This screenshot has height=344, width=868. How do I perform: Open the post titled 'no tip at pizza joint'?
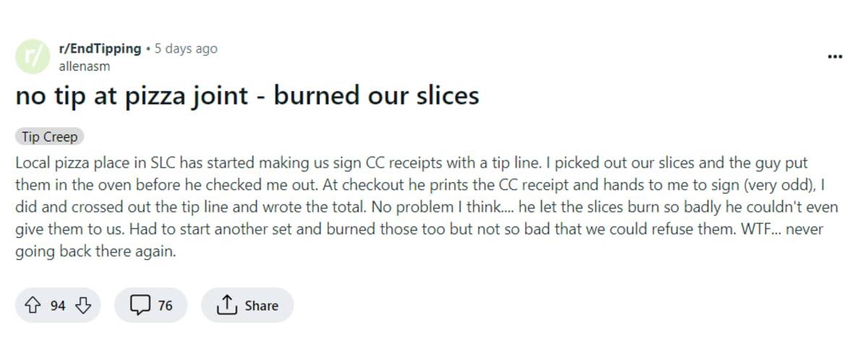click(x=247, y=95)
